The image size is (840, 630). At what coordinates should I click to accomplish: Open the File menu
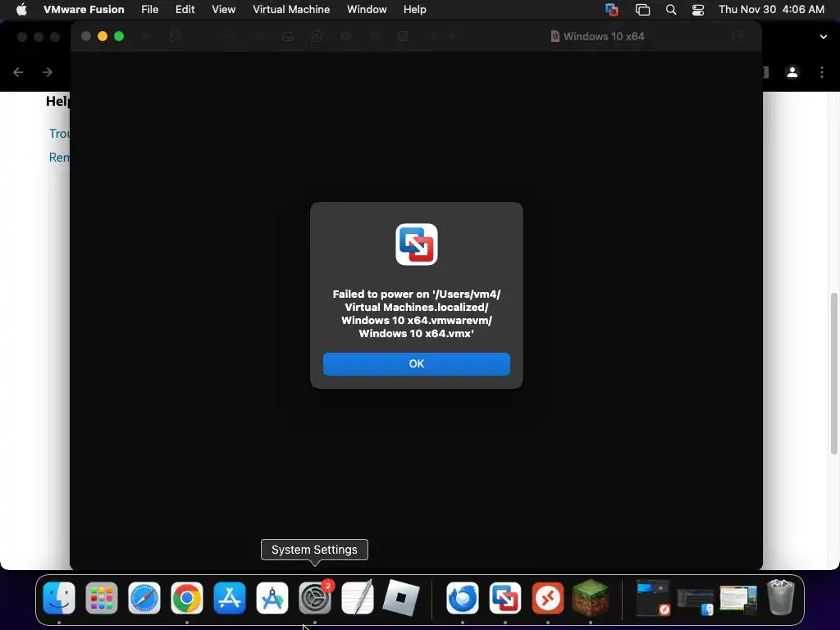tap(149, 9)
